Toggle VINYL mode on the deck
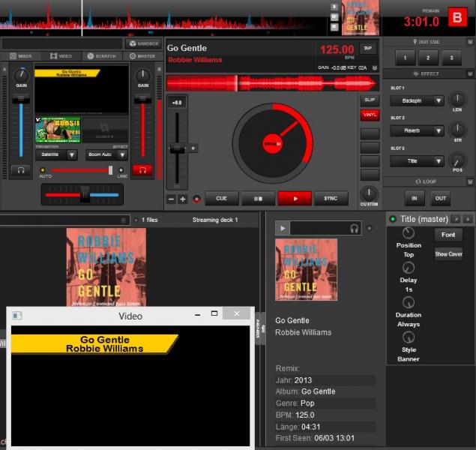Image resolution: width=476 pixels, height=450 pixels. click(369, 115)
